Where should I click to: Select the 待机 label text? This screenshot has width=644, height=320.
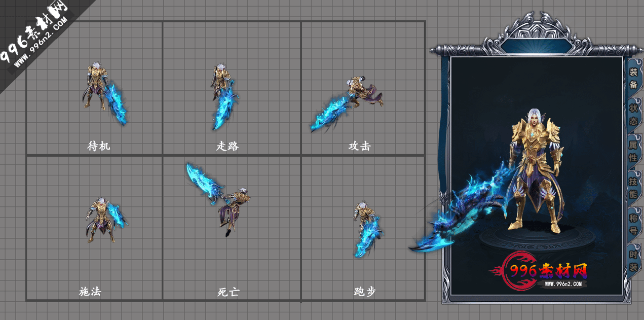[x=99, y=146]
